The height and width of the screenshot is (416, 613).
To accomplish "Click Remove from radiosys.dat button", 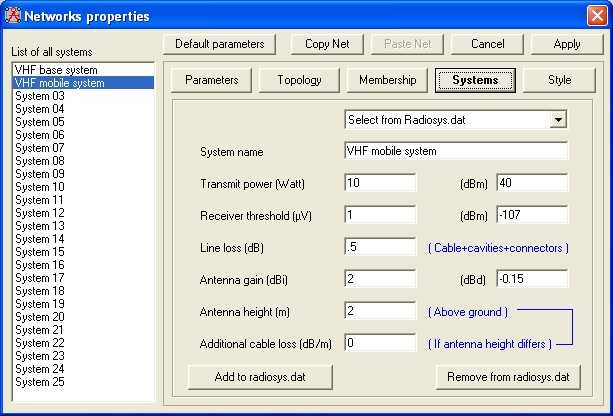I will tap(507, 377).
